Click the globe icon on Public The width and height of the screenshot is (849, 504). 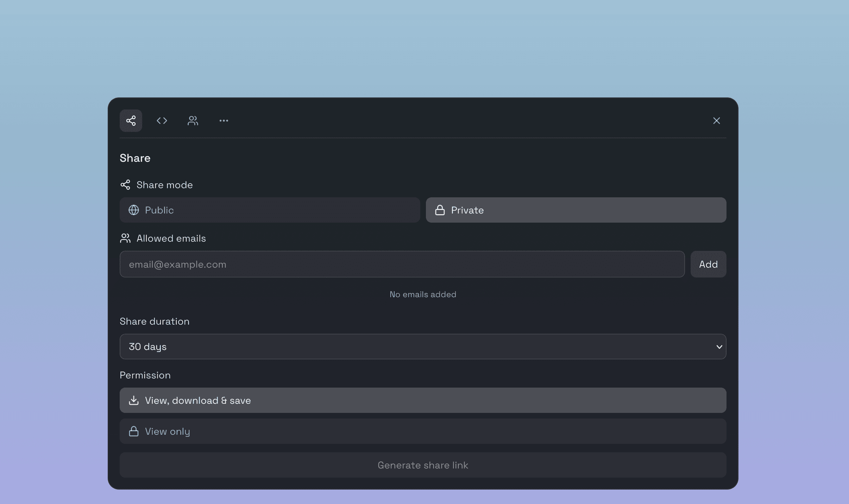[x=134, y=210]
